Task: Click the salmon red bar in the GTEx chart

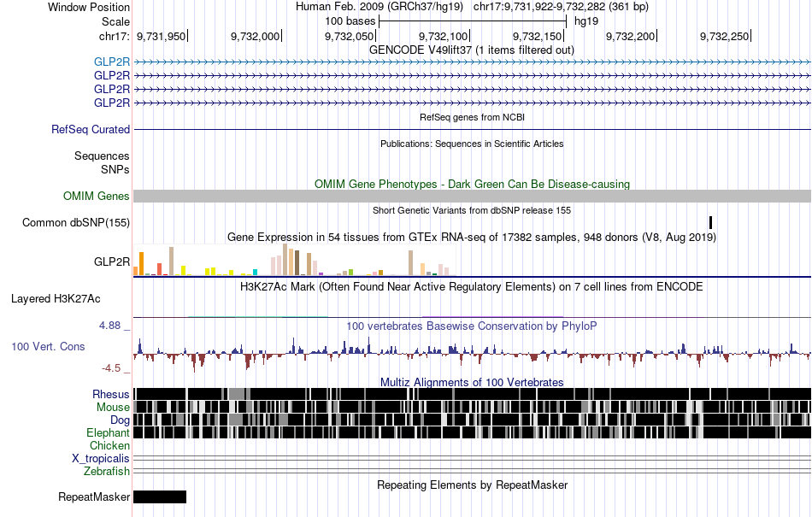Action: (160, 269)
